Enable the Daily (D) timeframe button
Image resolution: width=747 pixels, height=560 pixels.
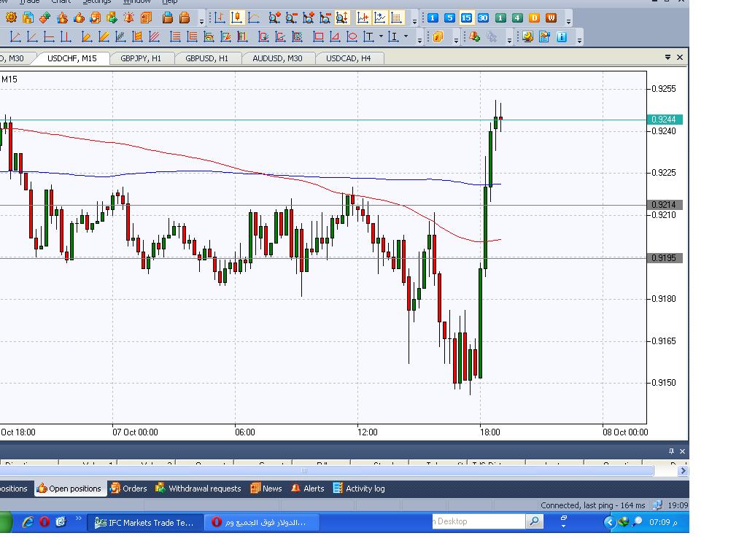(534, 18)
